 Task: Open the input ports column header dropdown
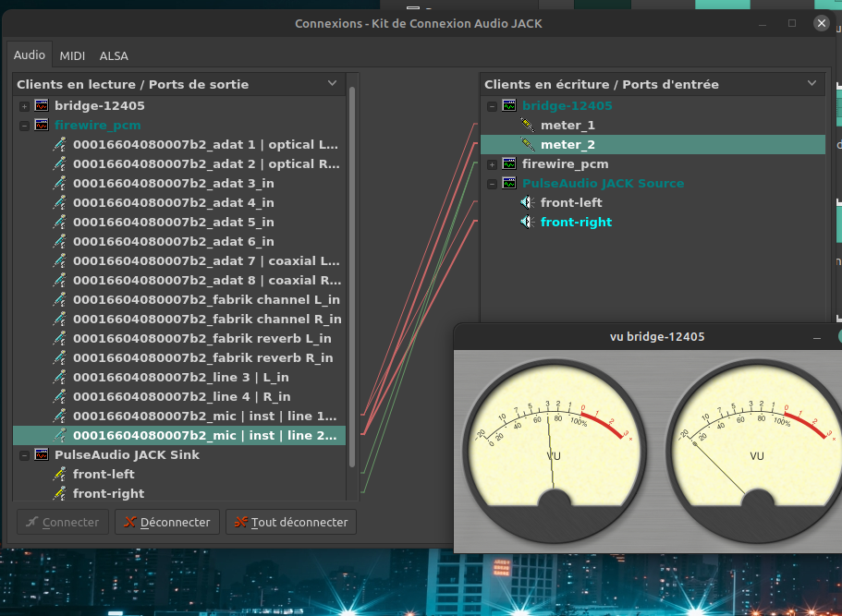pyautogui.click(x=812, y=83)
